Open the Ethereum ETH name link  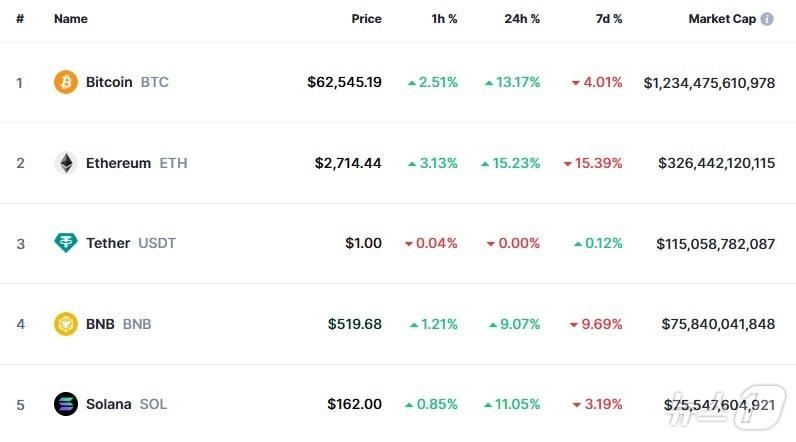point(136,163)
